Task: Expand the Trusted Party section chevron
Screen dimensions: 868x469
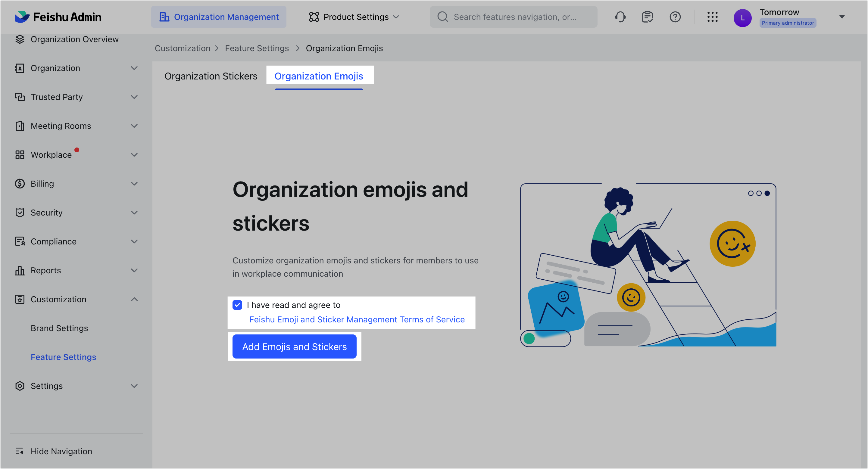Action: click(134, 97)
